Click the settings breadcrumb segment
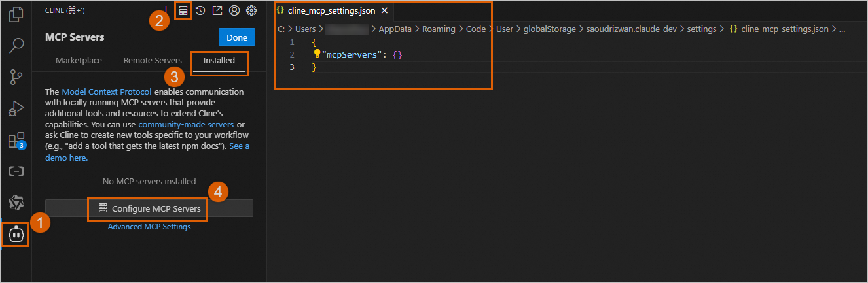868x283 pixels. 702,29
